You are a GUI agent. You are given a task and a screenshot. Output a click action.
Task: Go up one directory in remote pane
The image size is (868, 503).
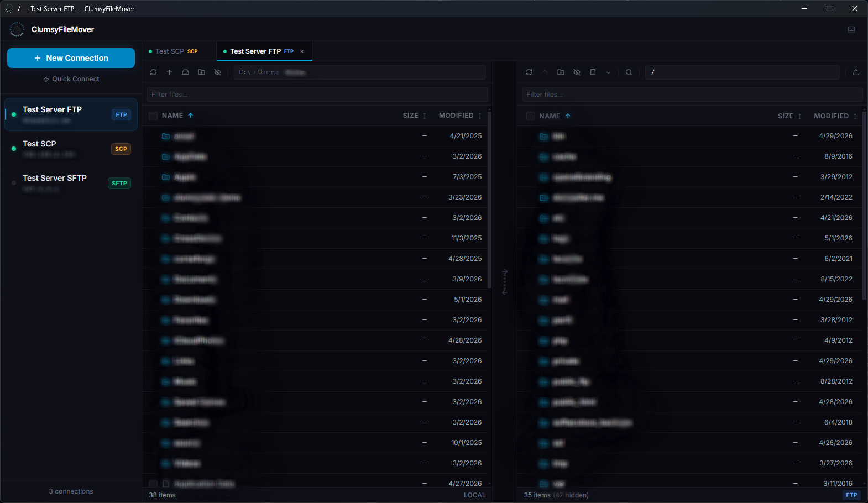pyautogui.click(x=545, y=72)
